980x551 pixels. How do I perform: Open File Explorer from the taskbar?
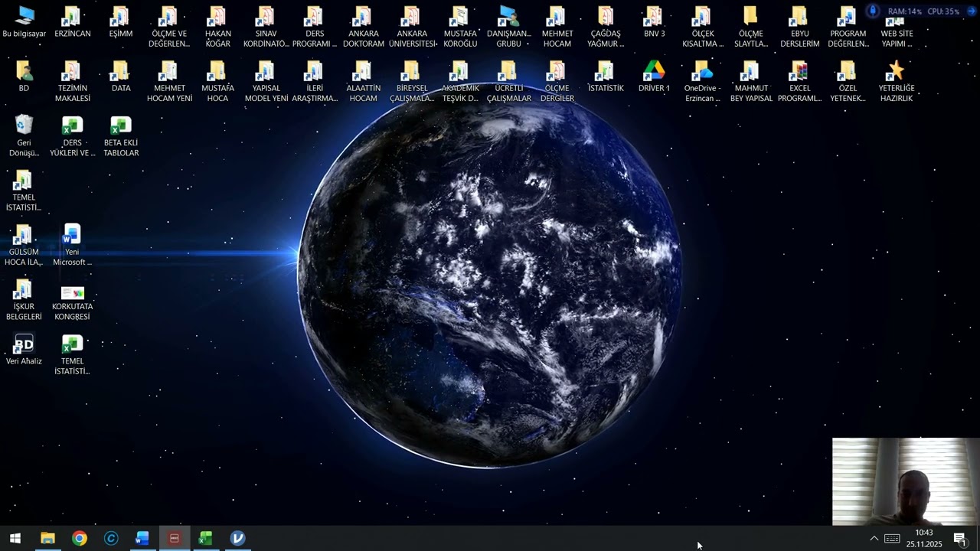[x=47, y=539]
